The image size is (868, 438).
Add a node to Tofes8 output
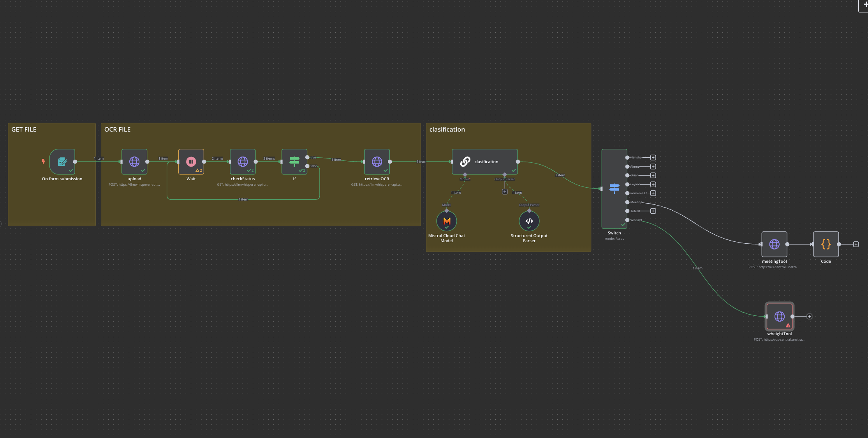[x=653, y=211]
